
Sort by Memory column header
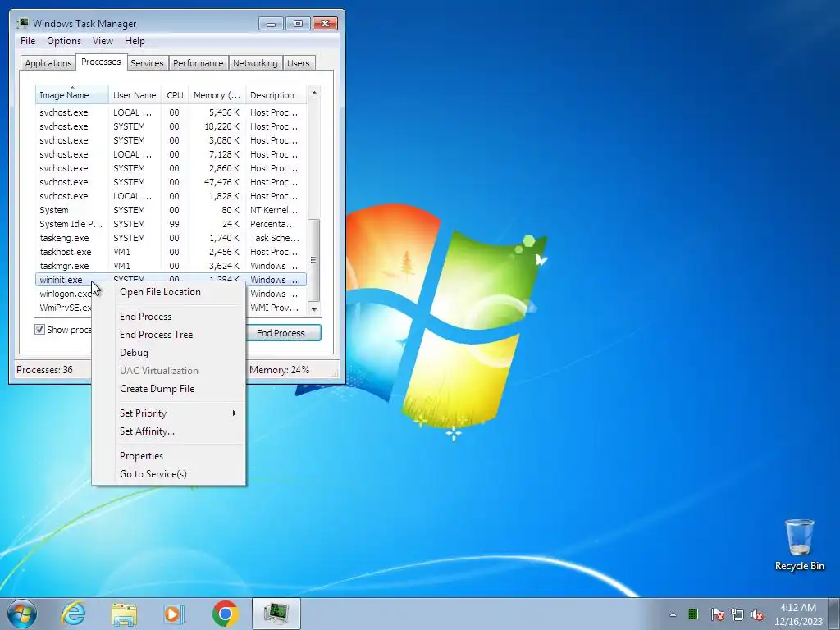(217, 95)
